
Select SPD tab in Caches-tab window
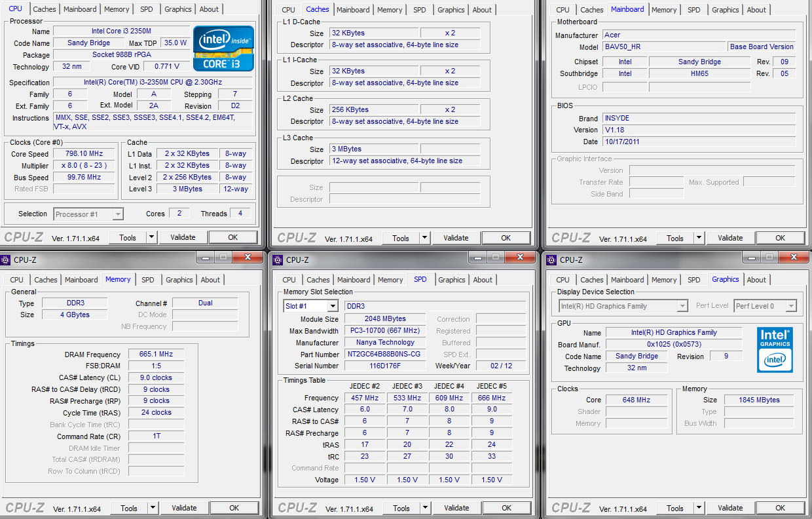[420, 10]
